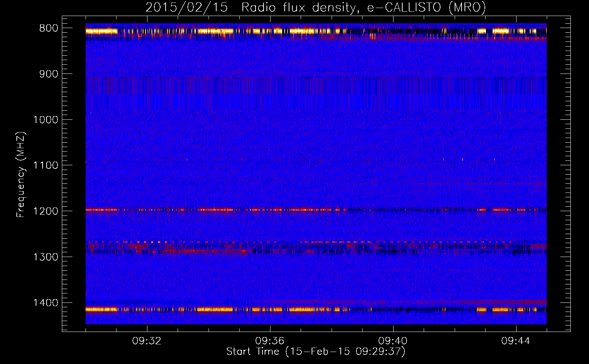
Task: Click the 1400 frequency tick label
Action: pyautogui.click(x=46, y=303)
